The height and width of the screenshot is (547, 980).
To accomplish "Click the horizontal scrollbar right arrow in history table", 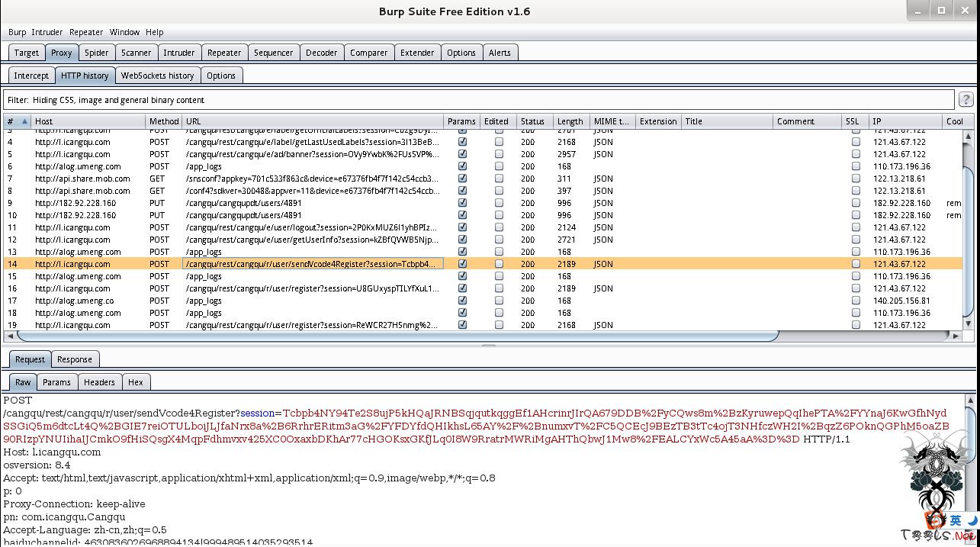I will 956,336.
